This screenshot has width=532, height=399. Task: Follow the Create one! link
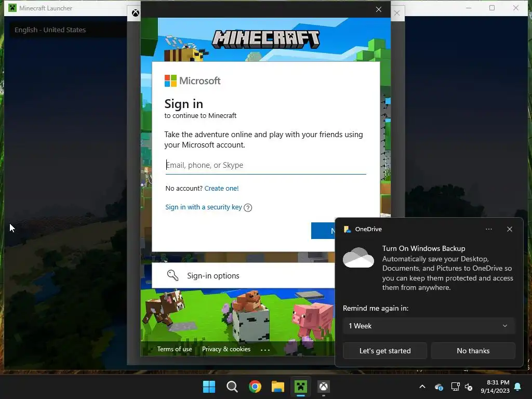coord(221,188)
